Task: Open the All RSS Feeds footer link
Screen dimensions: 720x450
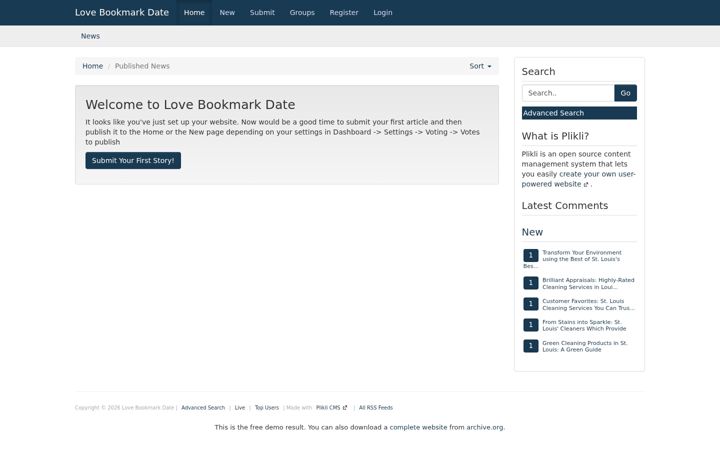Action: point(376,408)
